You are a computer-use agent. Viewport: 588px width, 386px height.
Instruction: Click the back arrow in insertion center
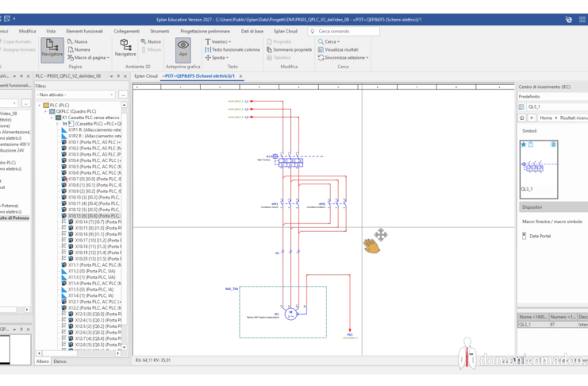pyautogui.click(x=532, y=118)
